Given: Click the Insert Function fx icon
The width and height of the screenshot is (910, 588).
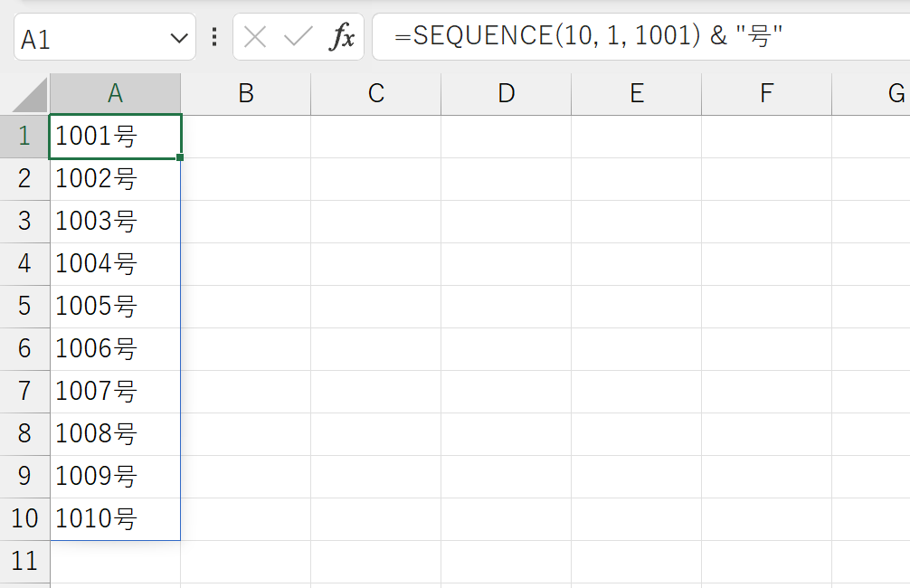Looking at the screenshot, I should click(x=342, y=38).
